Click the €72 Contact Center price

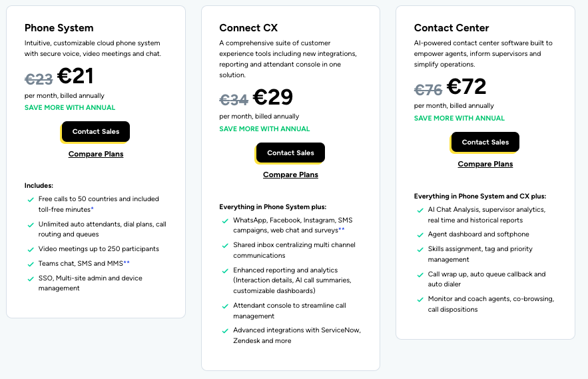[x=466, y=87]
